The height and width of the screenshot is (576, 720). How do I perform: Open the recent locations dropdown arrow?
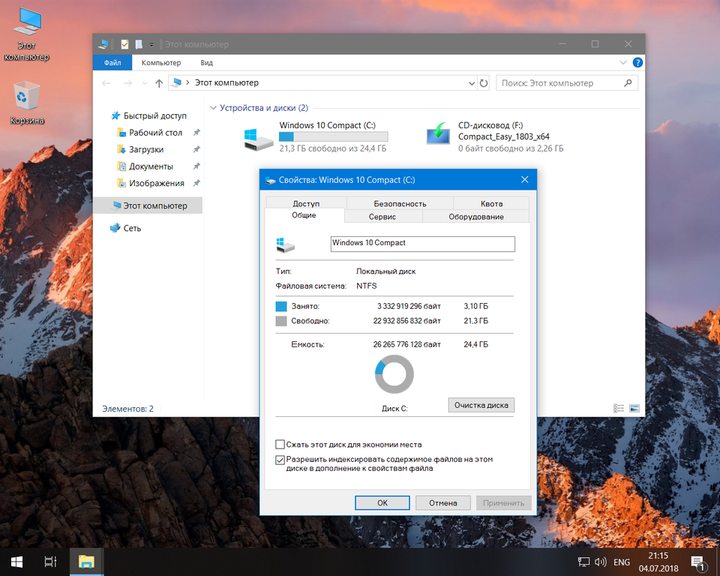145,83
